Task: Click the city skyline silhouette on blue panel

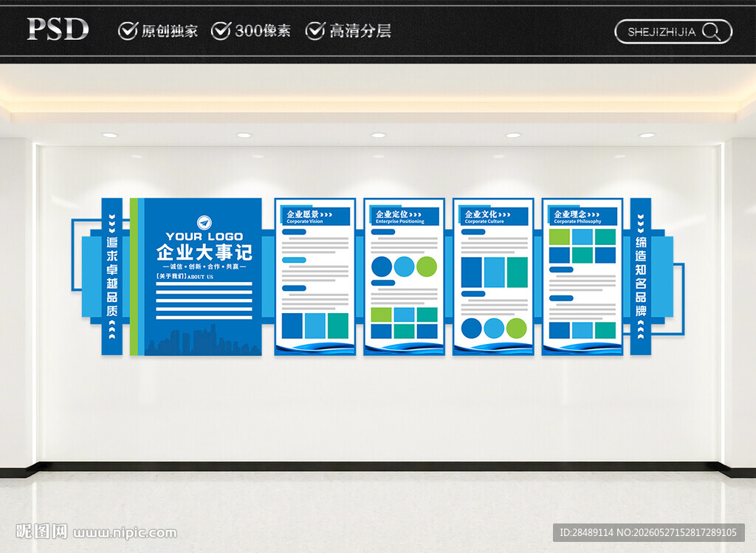Action: [x=203, y=341]
